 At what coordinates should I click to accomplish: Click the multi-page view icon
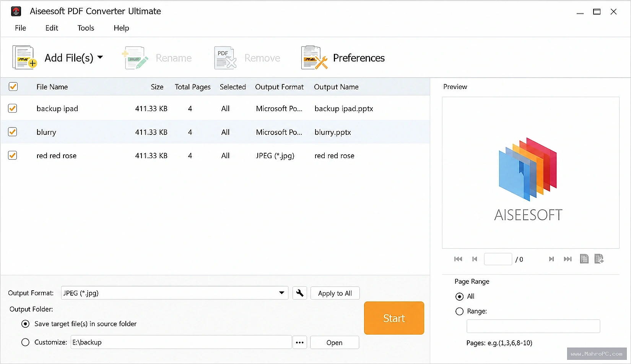tap(599, 259)
